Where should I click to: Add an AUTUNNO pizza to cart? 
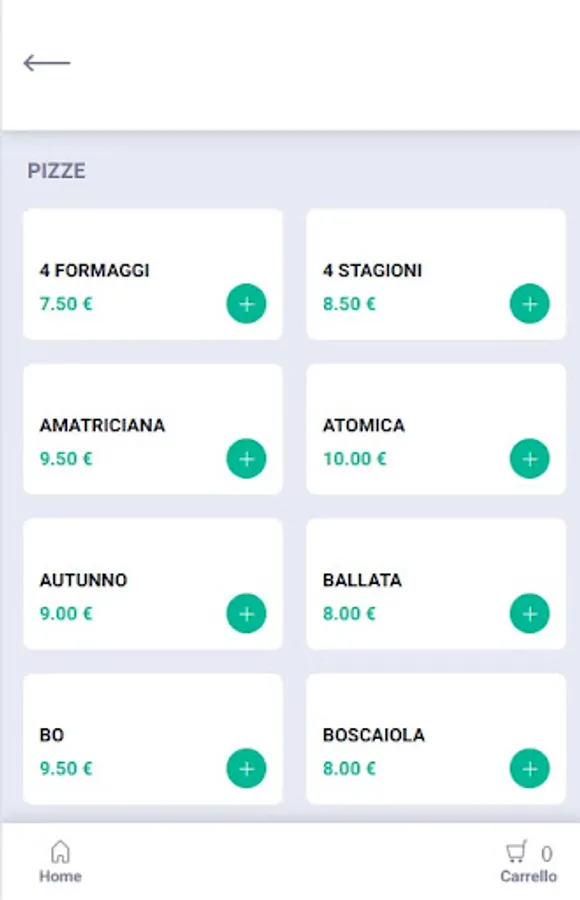(x=245, y=614)
